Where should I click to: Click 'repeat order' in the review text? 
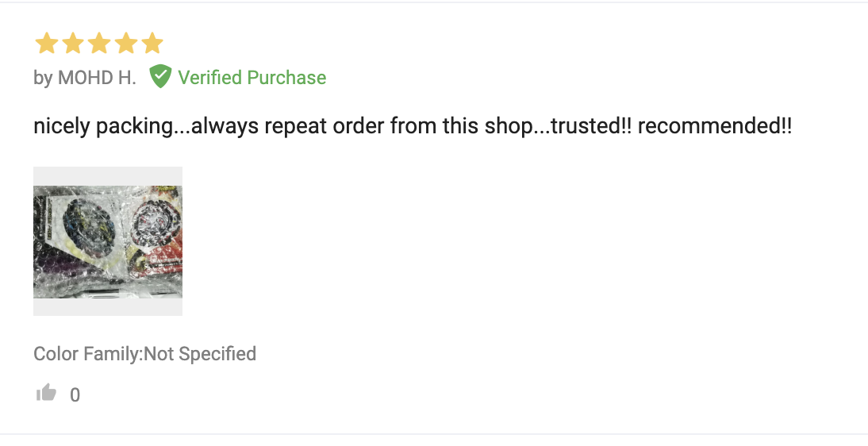pyautogui.click(x=324, y=125)
